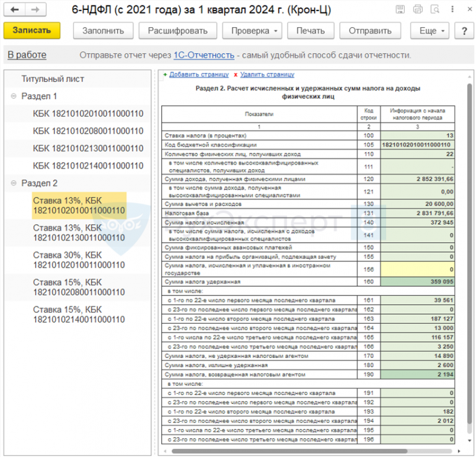This screenshot has width=476, height=457.
Task: Expand the Еще dropdown menu
Action: point(432,31)
